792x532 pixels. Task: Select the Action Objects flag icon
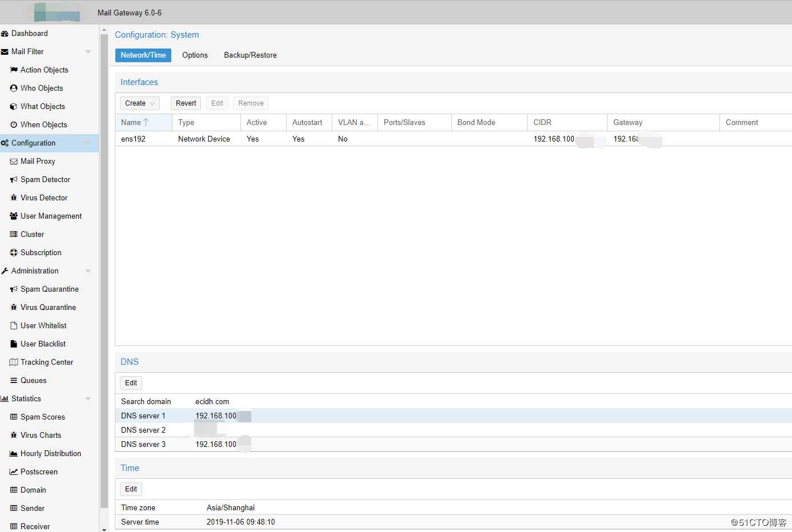(x=14, y=70)
